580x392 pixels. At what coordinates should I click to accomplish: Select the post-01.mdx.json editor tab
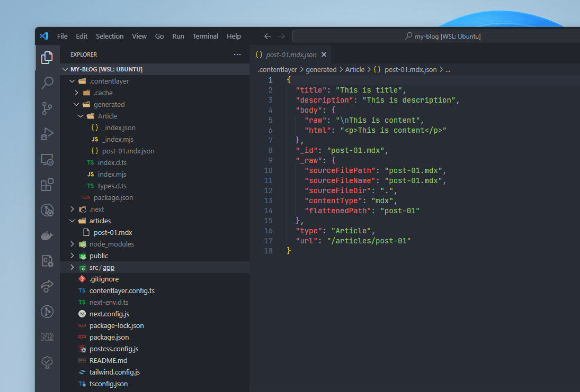click(291, 54)
